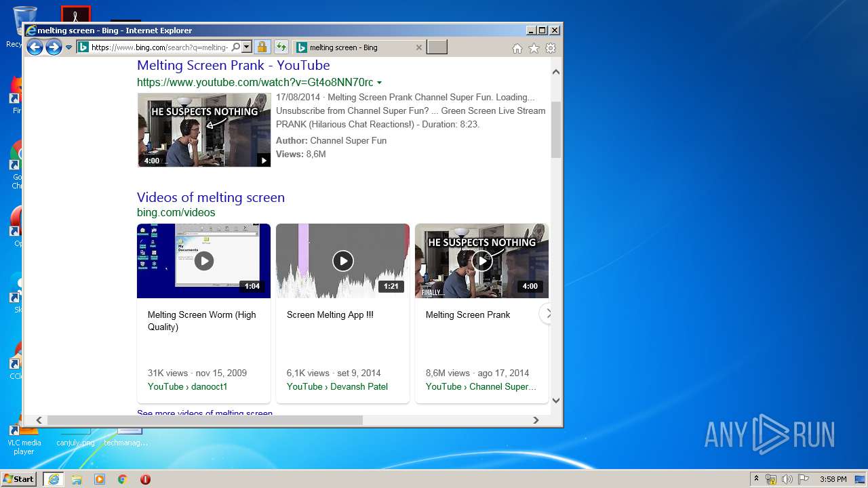Expand the caret next to the YouTube URL
Viewport: 868px width, 488px height.
click(x=379, y=83)
